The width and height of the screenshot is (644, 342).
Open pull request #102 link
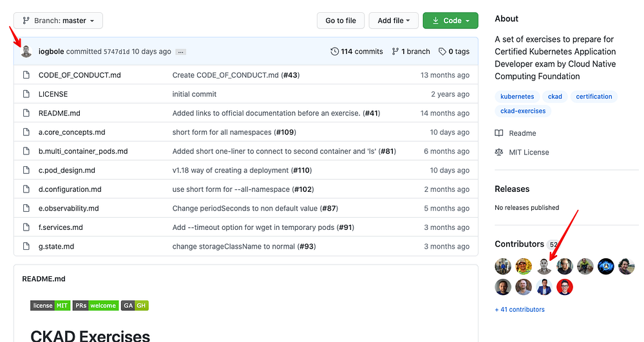click(x=303, y=189)
